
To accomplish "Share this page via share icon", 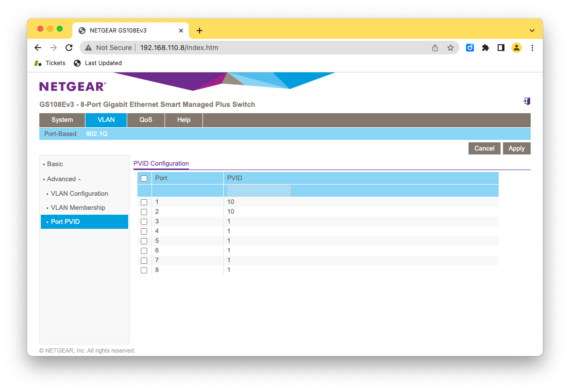I will pos(435,48).
